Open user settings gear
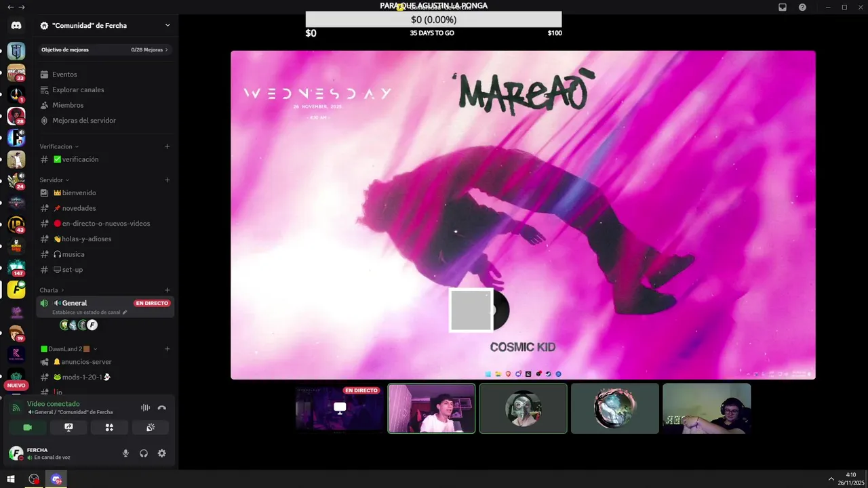The height and width of the screenshot is (488, 868). [x=161, y=453]
